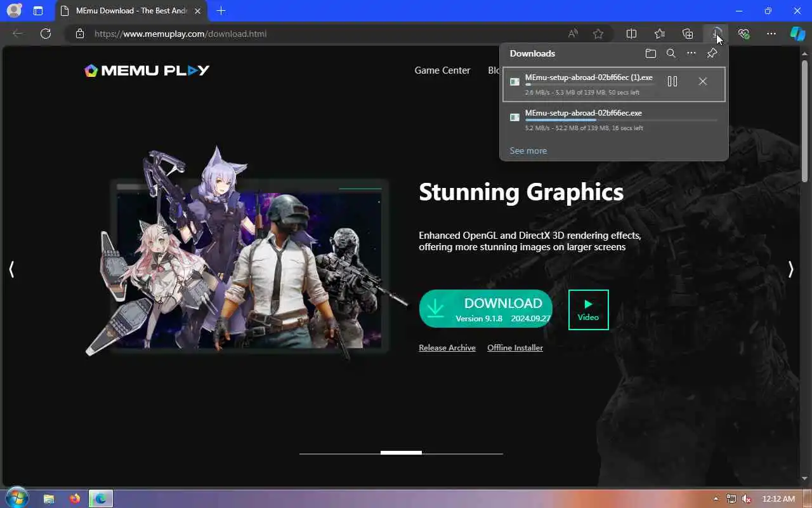This screenshot has height=508, width=812.
Task: Open the Read aloud icon
Action: pyautogui.click(x=573, y=34)
